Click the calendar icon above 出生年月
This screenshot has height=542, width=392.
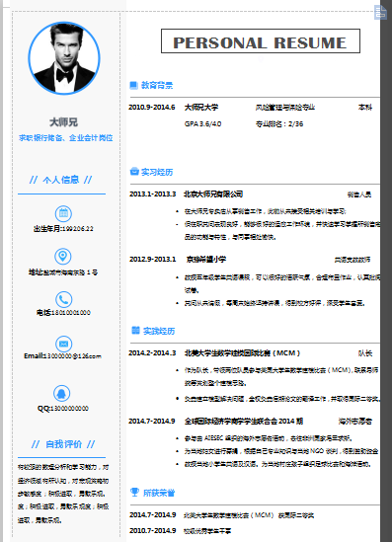pyautogui.click(x=63, y=213)
